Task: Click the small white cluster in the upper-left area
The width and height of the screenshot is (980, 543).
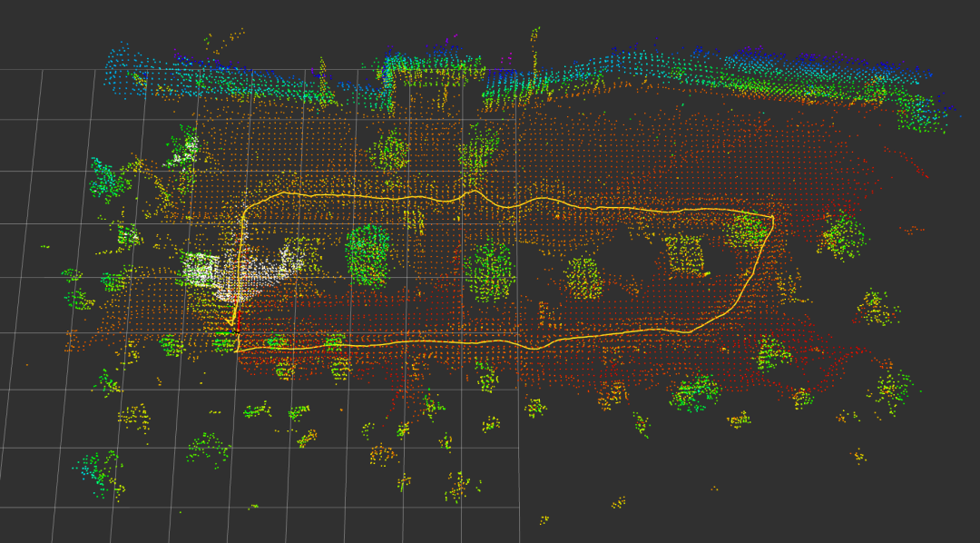Action: coord(185,149)
